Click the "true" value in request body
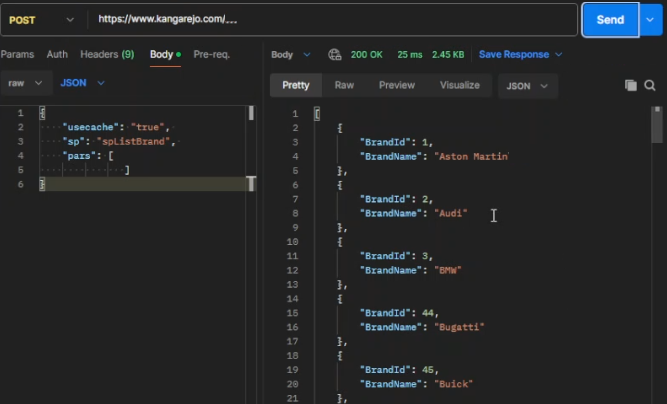 pyautogui.click(x=147, y=127)
